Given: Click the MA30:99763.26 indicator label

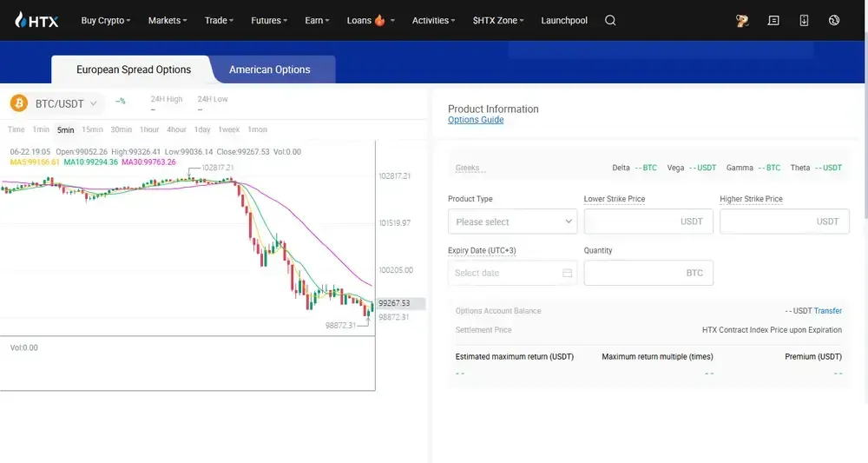Looking at the screenshot, I should coord(149,162).
